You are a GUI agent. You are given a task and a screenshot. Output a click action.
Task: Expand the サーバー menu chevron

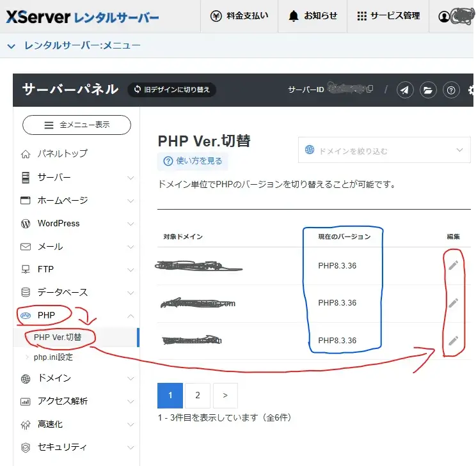tap(131, 178)
